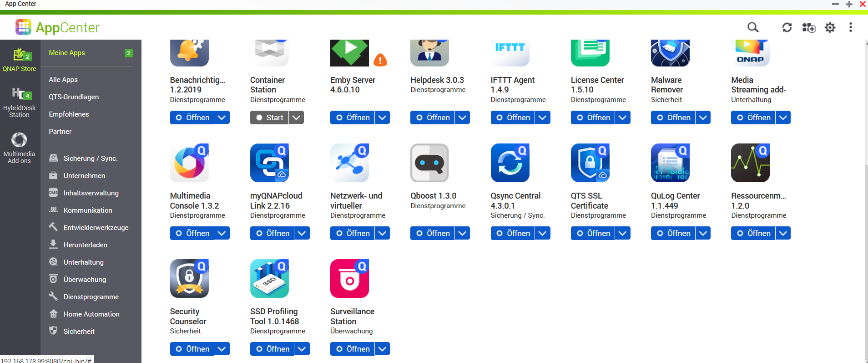
Task: Start Container Station
Action: [269, 118]
